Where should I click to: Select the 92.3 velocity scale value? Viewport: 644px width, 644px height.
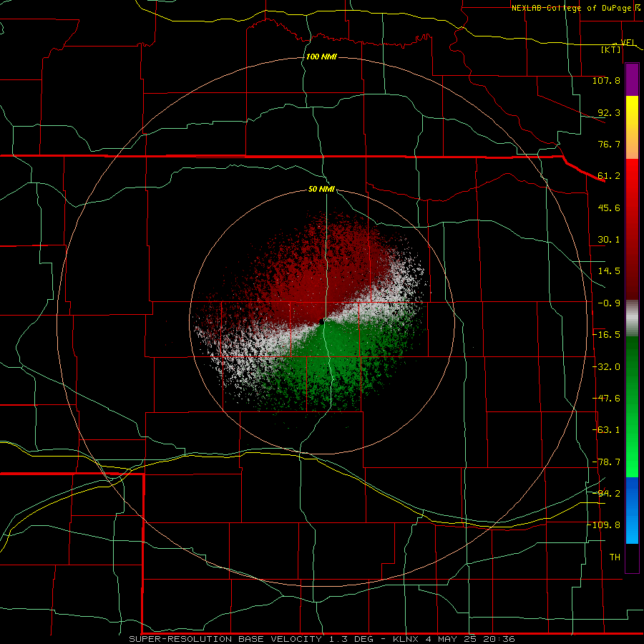coord(609,112)
